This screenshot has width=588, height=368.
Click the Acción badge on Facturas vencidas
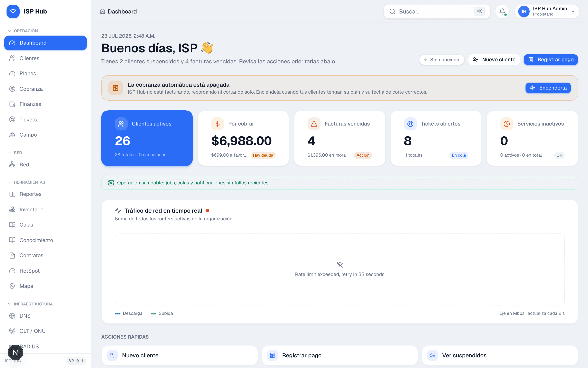click(363, 155)
